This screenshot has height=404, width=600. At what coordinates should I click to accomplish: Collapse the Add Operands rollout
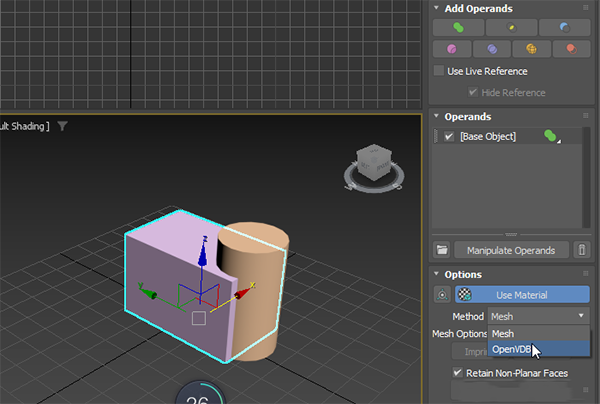437,8
